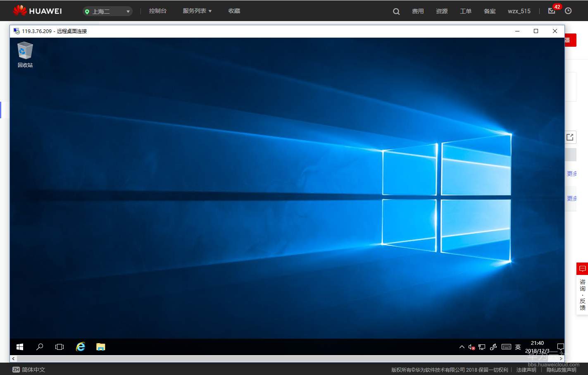Launch Internet Explorer from the taskbar

coord(81,347)
